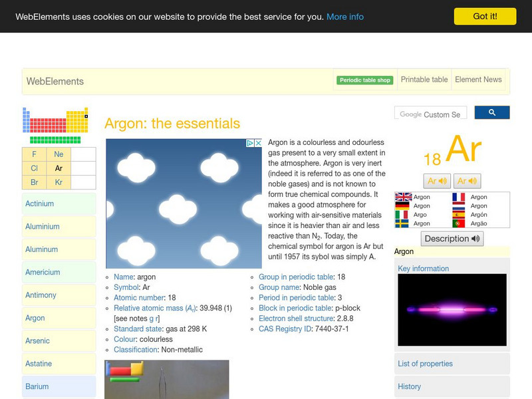532x399 pixels.
Task: Follow the Relative atomic mass link
Action: 154,309
